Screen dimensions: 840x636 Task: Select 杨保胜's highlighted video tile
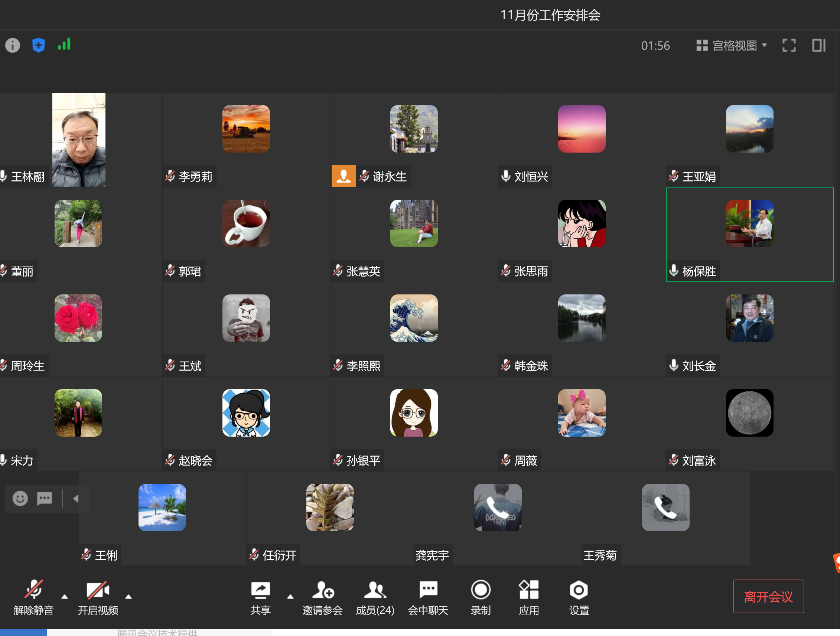tap(749, 234)
